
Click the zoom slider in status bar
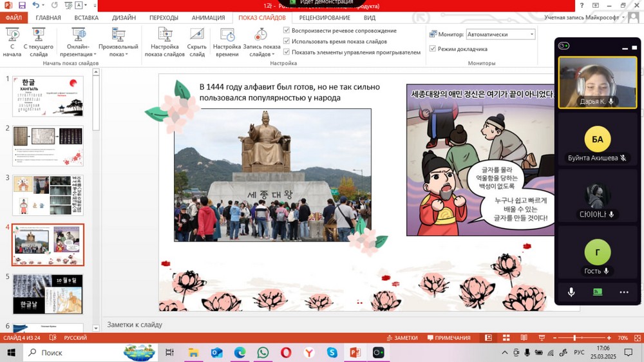coord(574,338)
